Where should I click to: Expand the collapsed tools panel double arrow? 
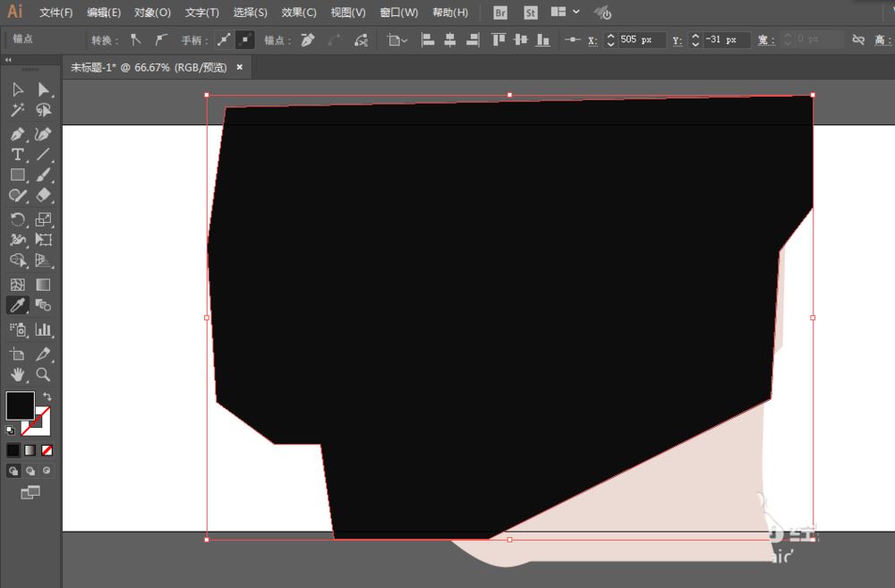click(9, 60)
